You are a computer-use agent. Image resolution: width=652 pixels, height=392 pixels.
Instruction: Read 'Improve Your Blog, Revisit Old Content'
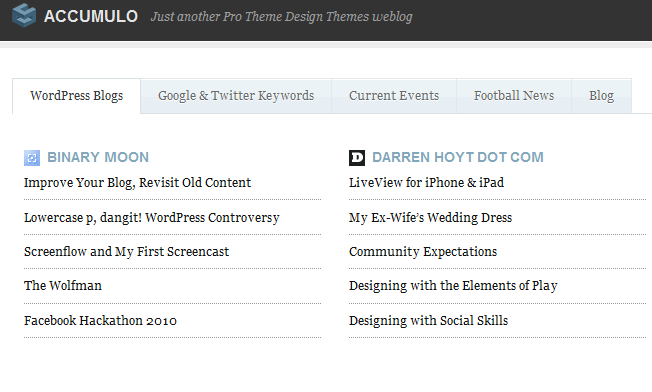click(x=137, y=183)
